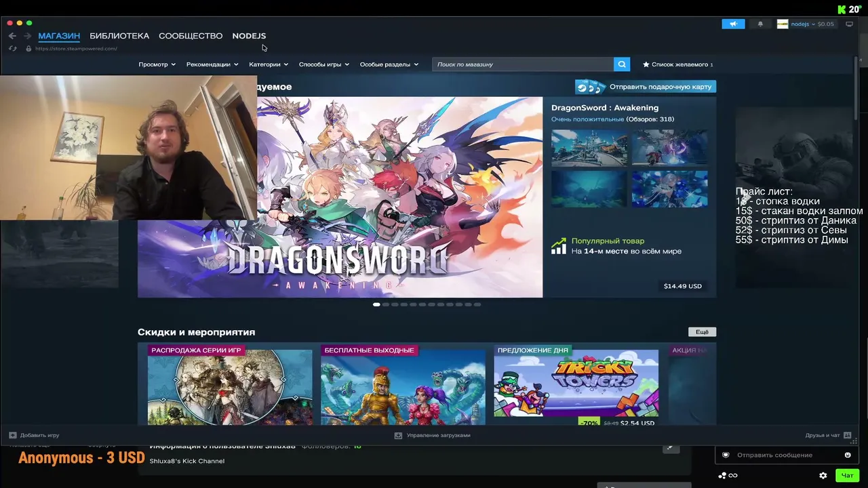Expand the Рекомендации dropdown menu
Screen dimensions: 868x488
[x=212, y=64]
